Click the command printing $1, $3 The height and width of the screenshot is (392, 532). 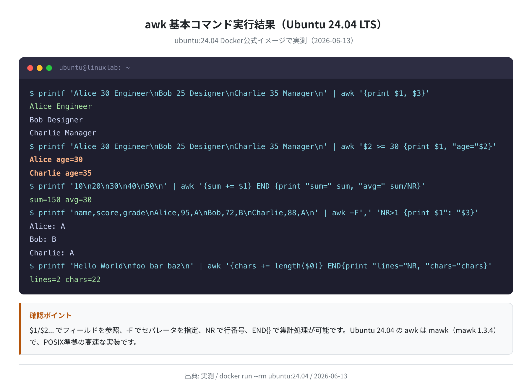(229, 93)
